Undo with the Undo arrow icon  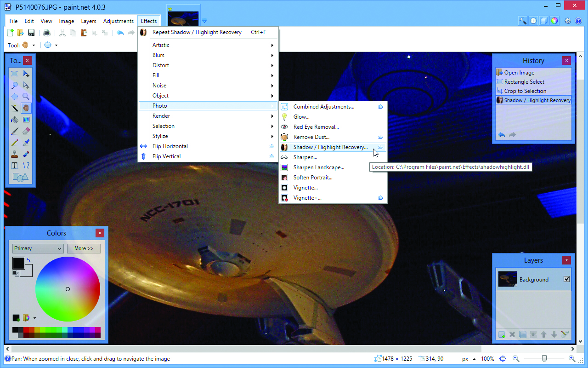coord(120,33)
